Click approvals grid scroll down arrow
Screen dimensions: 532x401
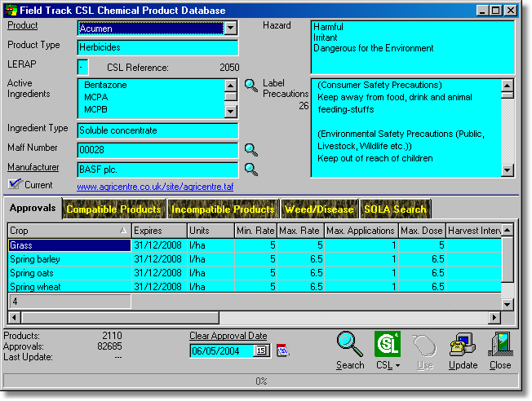click(508, 304)
